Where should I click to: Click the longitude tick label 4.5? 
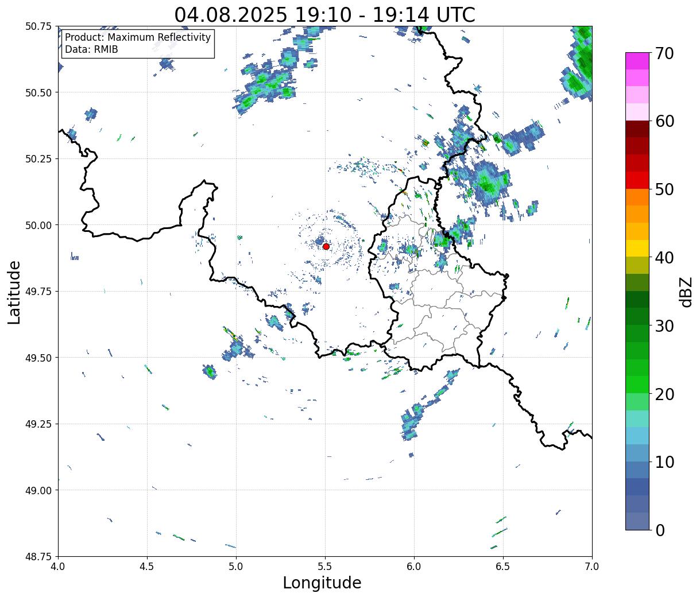[147, 566]
